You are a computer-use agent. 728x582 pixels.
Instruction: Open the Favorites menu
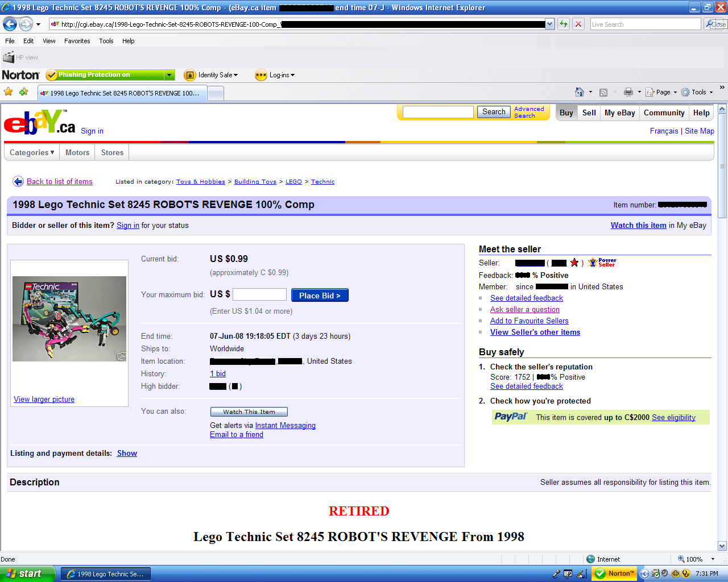point(77,41)
